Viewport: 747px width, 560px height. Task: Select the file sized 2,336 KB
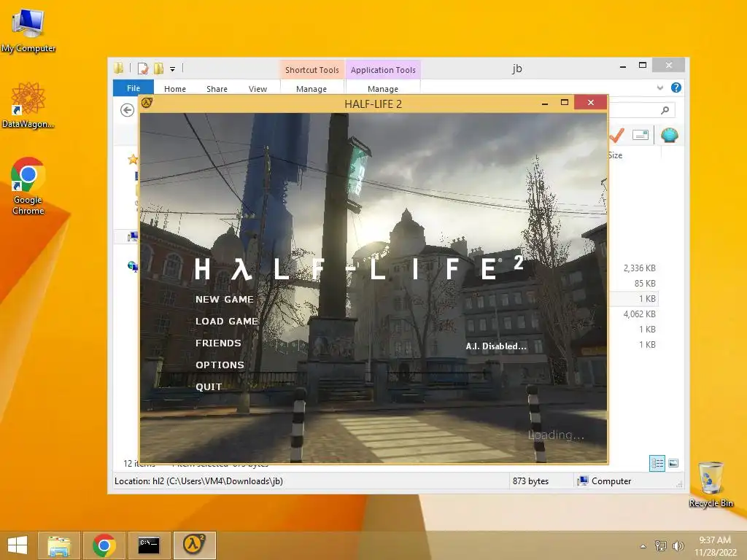pyautogui.click(x=639, y=268)
